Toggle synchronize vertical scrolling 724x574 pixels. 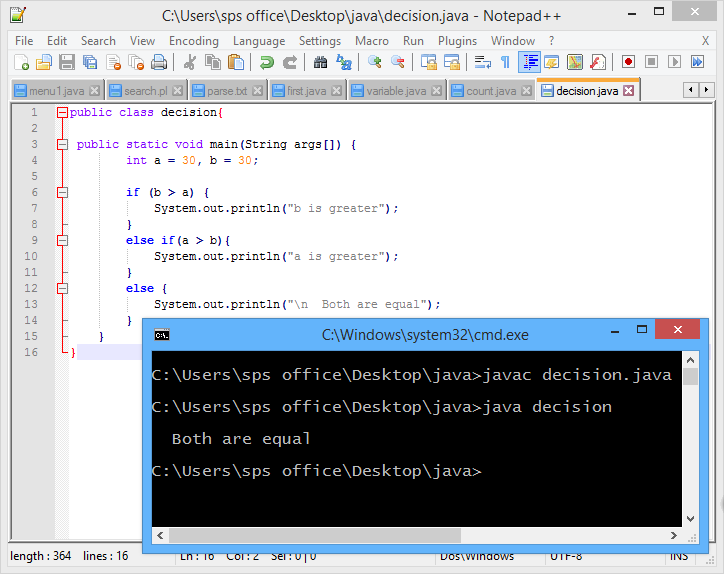pos(428,62)
